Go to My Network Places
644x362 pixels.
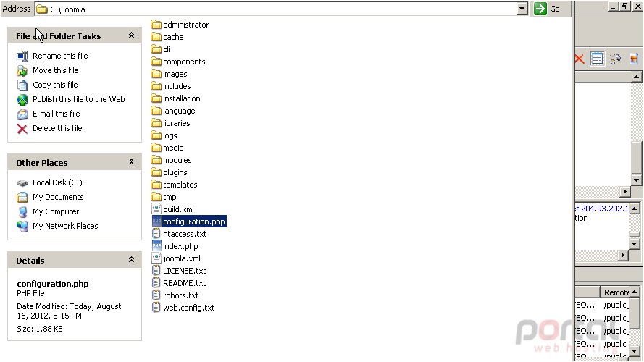tap(65, 226)
